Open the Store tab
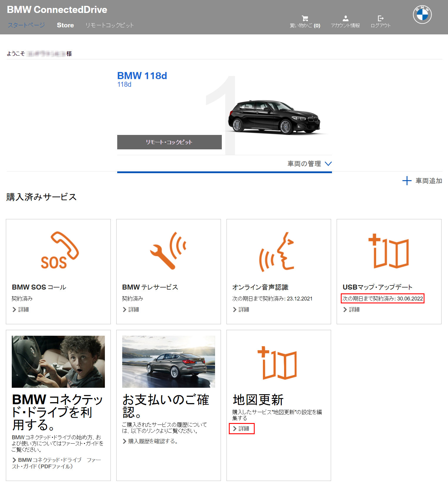This screenshot has height=483, width=448. (x=65, y=25)
